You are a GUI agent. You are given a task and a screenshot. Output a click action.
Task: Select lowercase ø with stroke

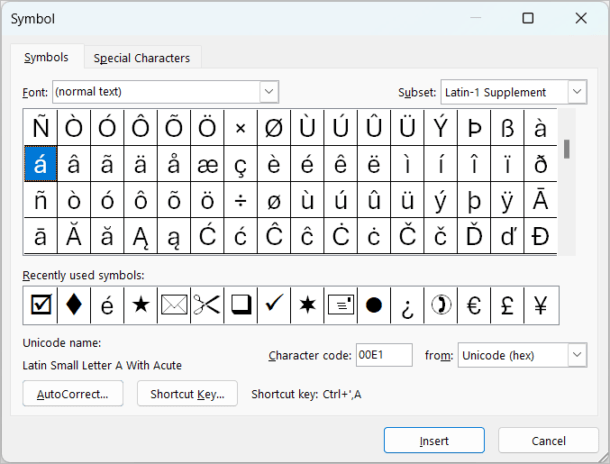pyautogui.click(x=274, y=200)
